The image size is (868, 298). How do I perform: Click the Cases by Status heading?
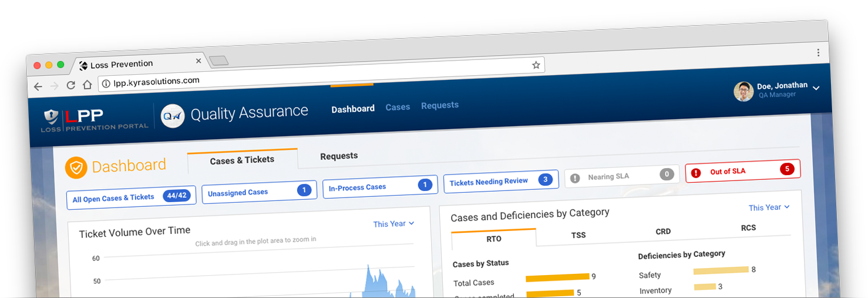pos(481,263)
